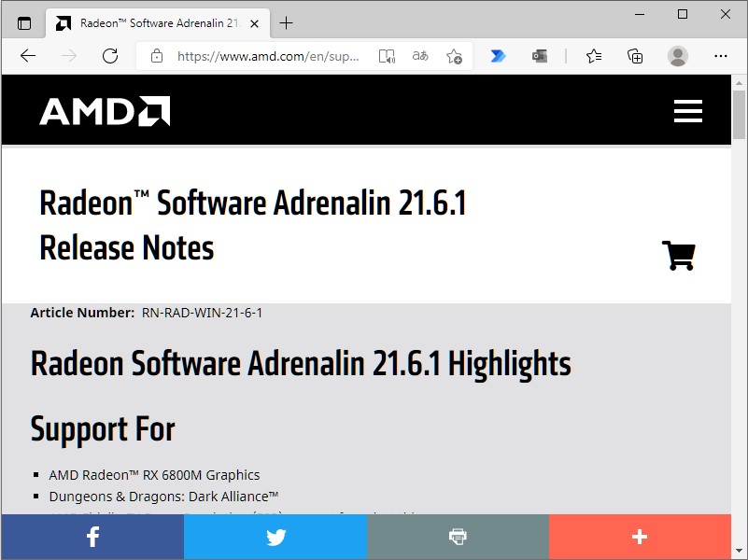Expand more sharing options with the plus icon
This screenshot has width=748, height=560.
[x=639, y=537]
